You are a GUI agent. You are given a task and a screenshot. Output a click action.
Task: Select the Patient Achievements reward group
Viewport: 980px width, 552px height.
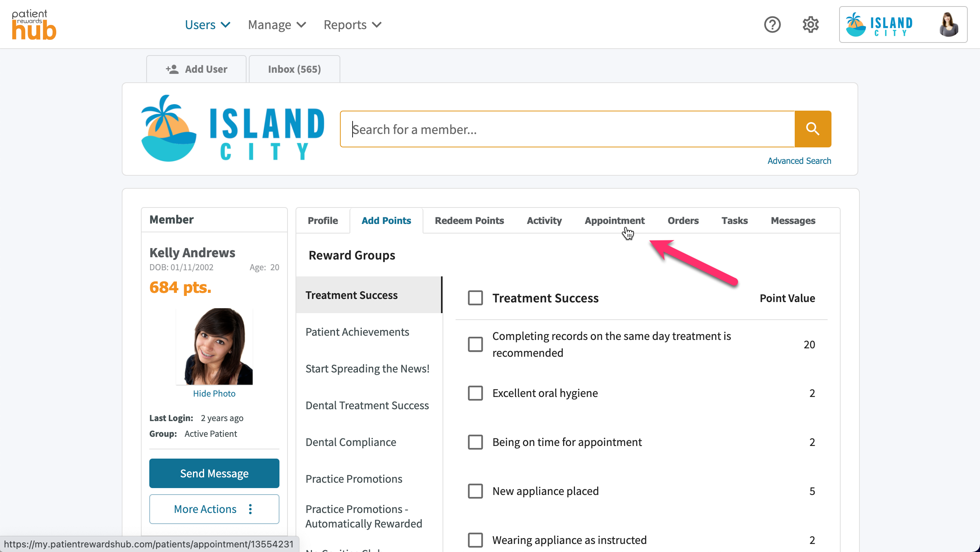pyautogui.click(x=369, y=332)
